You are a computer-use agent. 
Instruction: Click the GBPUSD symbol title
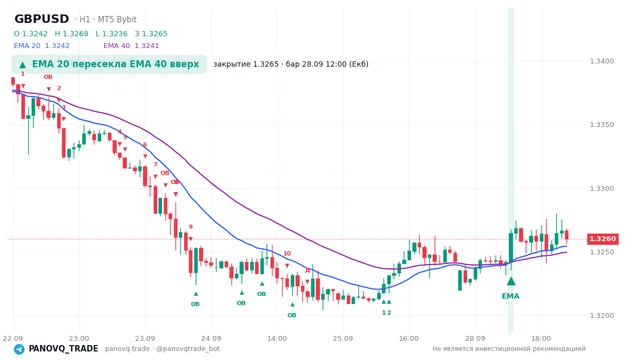pyautogui.click(x=42, y=19)
